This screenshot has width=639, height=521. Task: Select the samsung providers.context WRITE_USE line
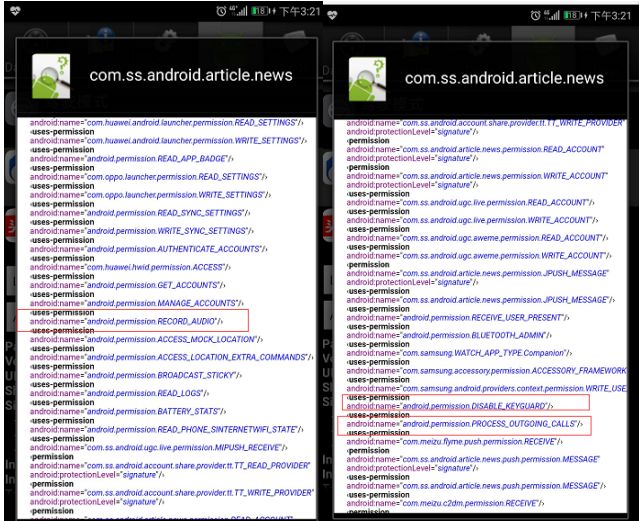tap(487, 388)
